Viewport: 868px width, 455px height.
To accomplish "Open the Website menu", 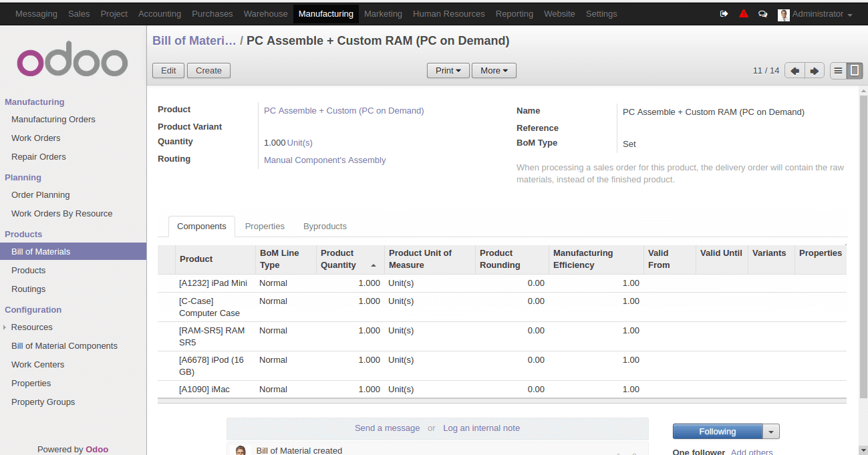I will click(x=559, y=14).
